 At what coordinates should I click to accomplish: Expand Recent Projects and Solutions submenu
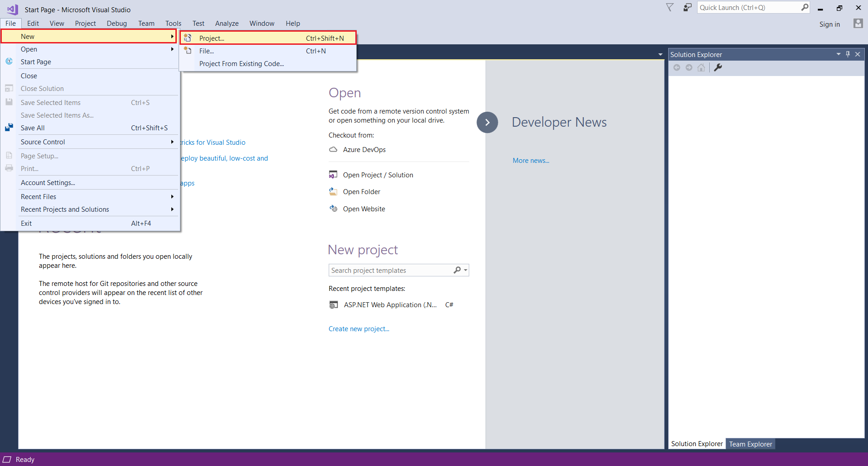pos(172,209)
